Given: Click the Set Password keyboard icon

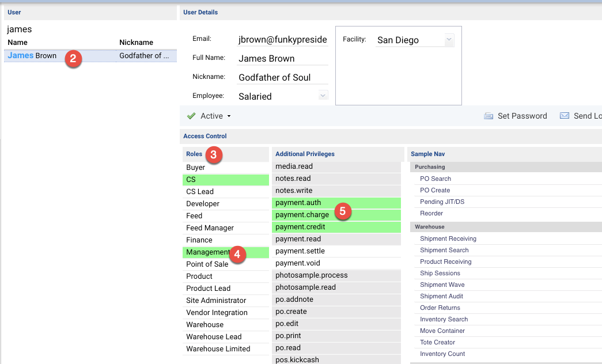Looking at the screenshot, I should coord(489,116).
